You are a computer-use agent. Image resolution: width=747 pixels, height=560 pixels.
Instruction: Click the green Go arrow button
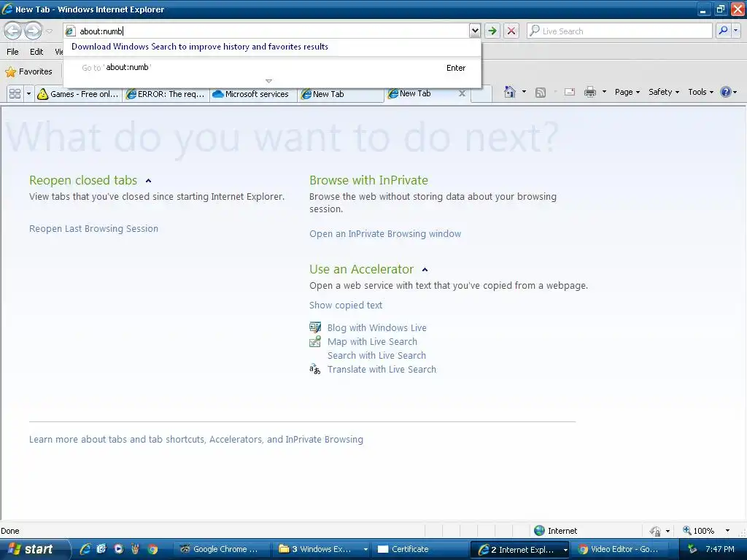click(x=492, y=31)
